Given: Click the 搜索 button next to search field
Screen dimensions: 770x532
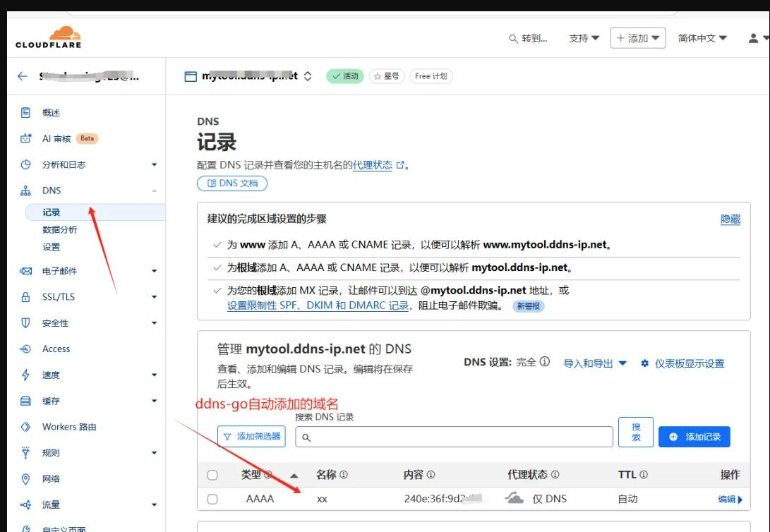Looking at the screenshot, I should coord(636,433).
